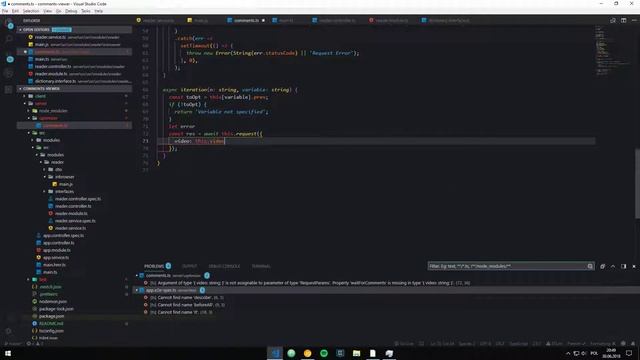Viewport: 640px width, 360px height.
Task: Open editor More Actions ellipsis menu
Action: point(634,20)
